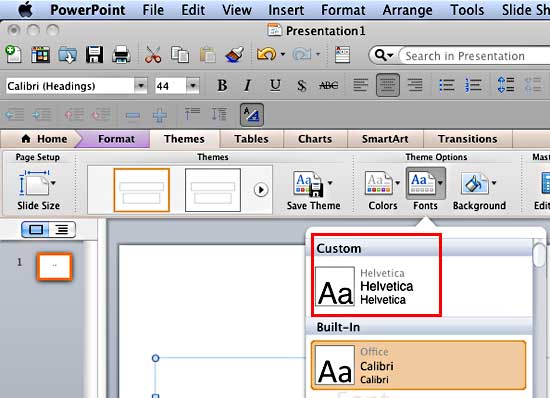Switch to the Format ribbon tab

coord(116,139)
